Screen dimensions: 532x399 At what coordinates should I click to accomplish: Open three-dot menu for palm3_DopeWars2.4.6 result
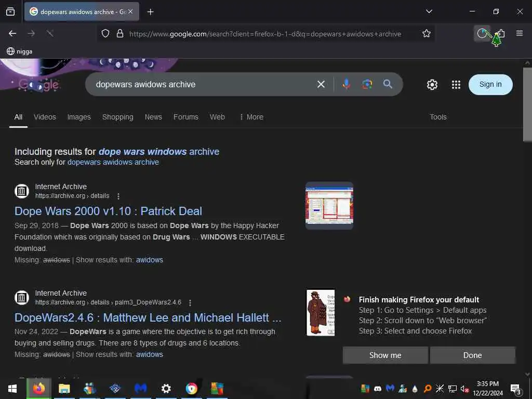[x=190, y=303]
